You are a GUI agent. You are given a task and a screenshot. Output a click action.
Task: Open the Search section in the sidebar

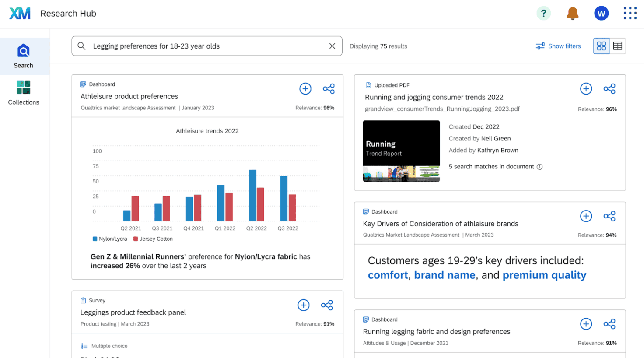tap(23, 56)
